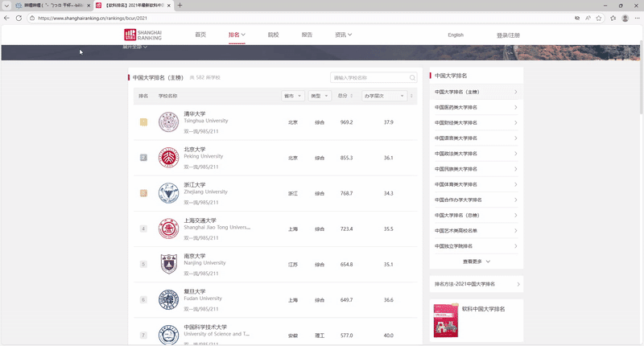Open the new tab plus button
This screenshot has width=644, height=346.
[x=180, y=6]
